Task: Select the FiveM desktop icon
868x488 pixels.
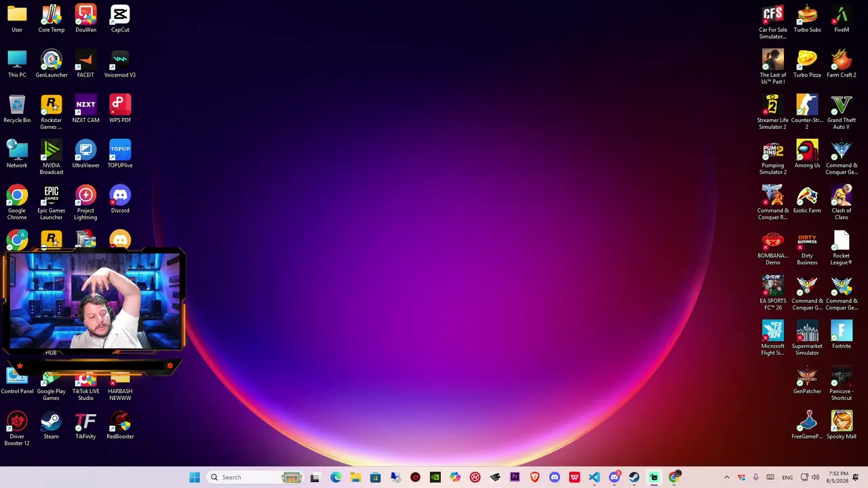Action: (x=842, y=19)
